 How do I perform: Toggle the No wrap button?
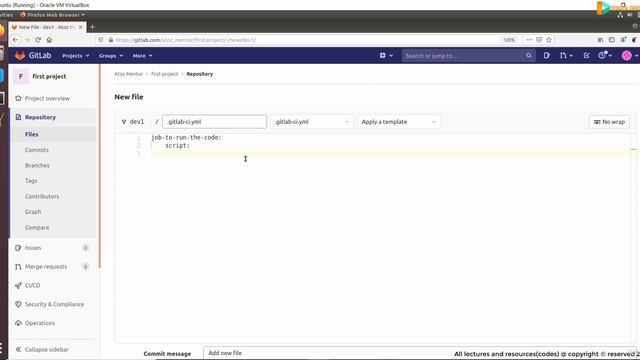click(609, 122)
